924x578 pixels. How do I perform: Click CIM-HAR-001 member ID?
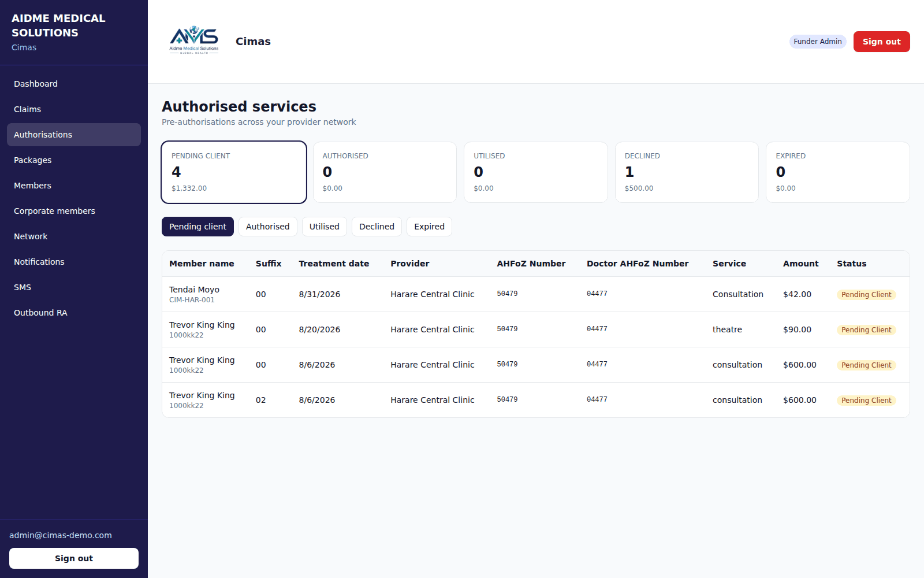(x=192, y=300)
